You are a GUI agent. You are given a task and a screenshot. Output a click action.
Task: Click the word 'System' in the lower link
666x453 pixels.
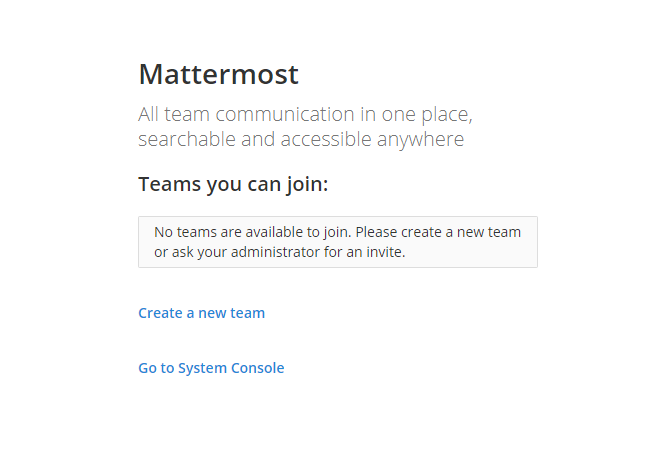(202, 368)
